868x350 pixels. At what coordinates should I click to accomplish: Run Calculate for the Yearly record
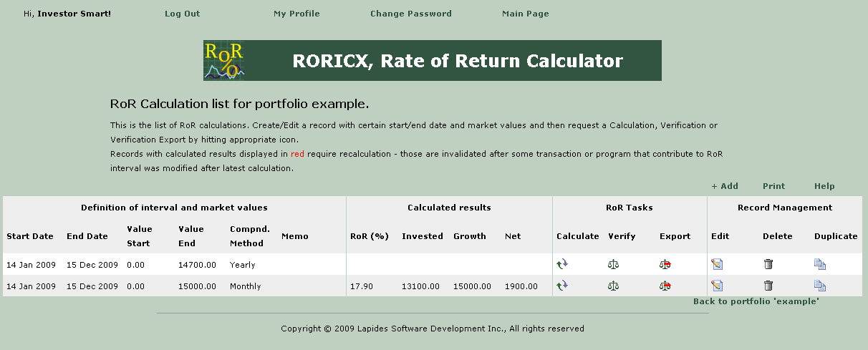[x=562, y=264]
